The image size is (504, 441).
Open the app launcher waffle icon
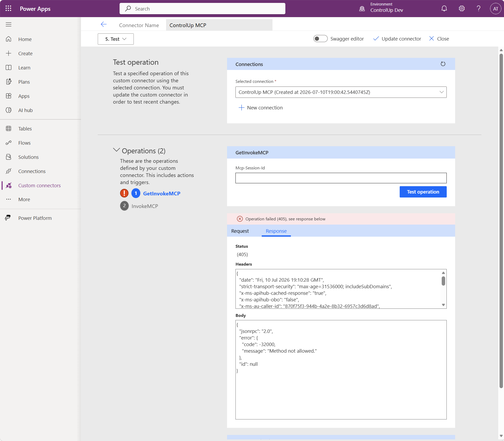tap(8, 8)
